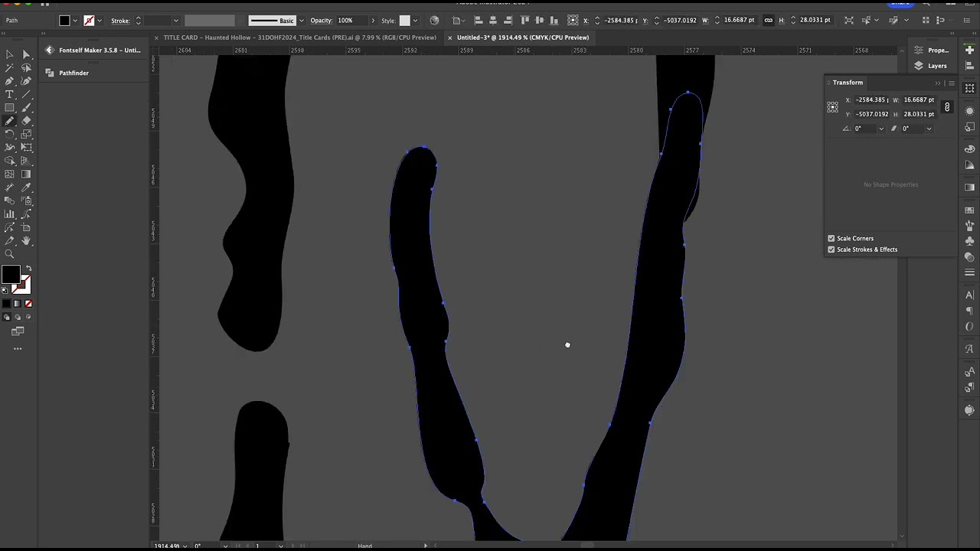Open the graphic Style dropdown
980x551 pixels.
coord(416,21)
